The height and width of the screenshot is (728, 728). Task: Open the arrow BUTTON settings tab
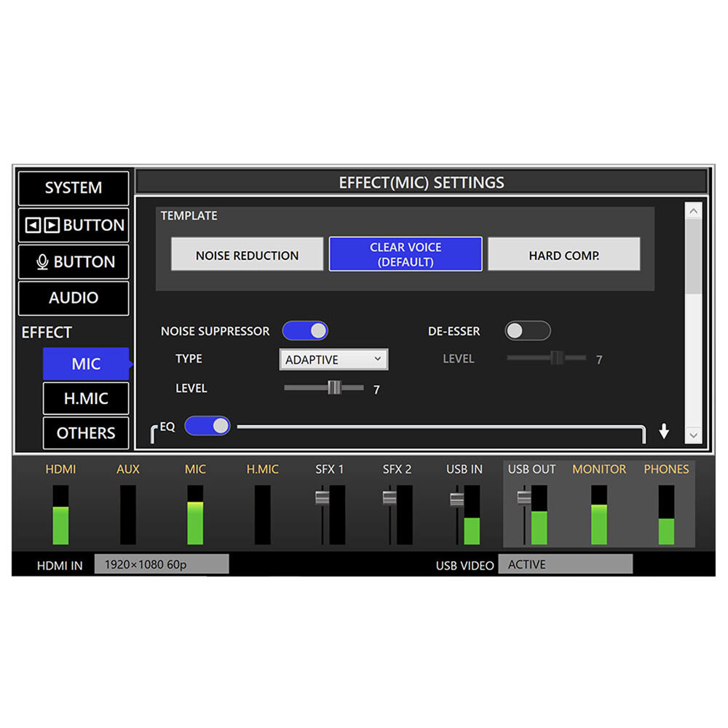click(74, 226)
